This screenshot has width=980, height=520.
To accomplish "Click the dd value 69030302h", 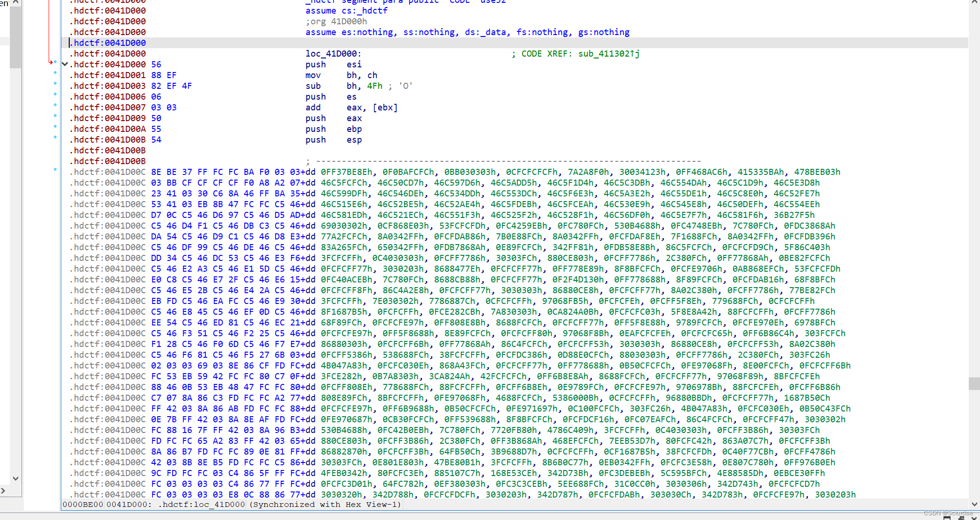I will (x=344, y=226).
